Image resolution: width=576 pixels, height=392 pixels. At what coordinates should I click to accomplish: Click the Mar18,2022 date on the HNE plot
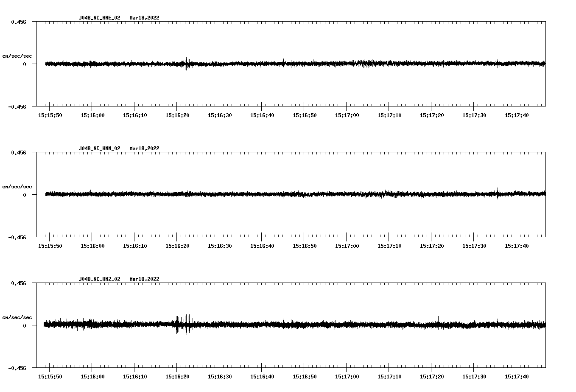144,18
